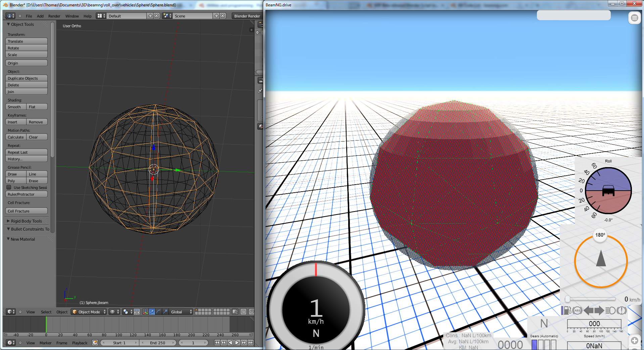Click the Cell Fracture button

(27, 211)
